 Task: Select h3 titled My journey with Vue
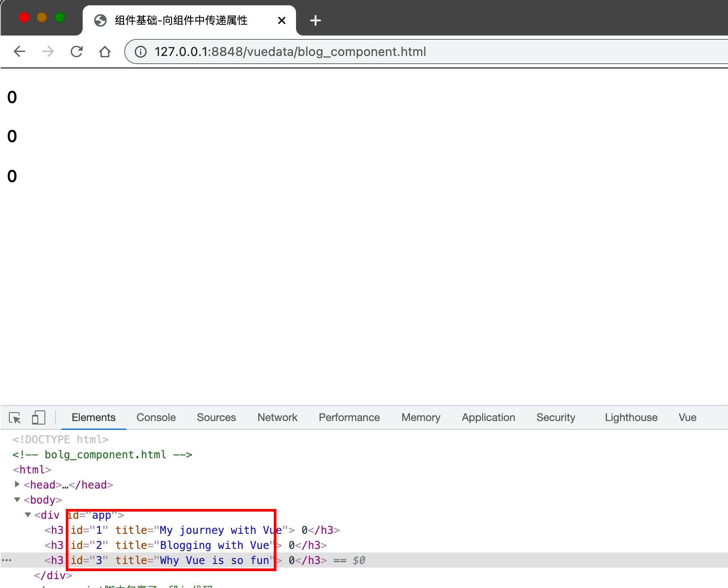pos(192,530)
